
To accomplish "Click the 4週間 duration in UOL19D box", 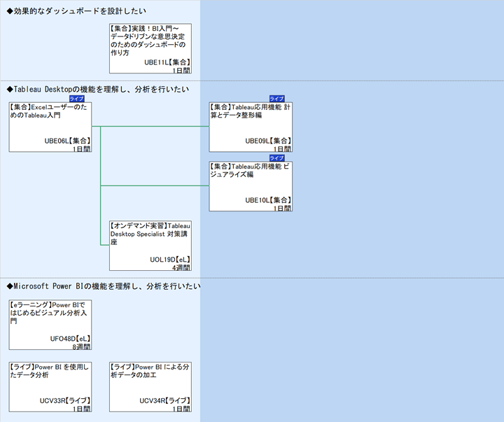I will (181, 267).
